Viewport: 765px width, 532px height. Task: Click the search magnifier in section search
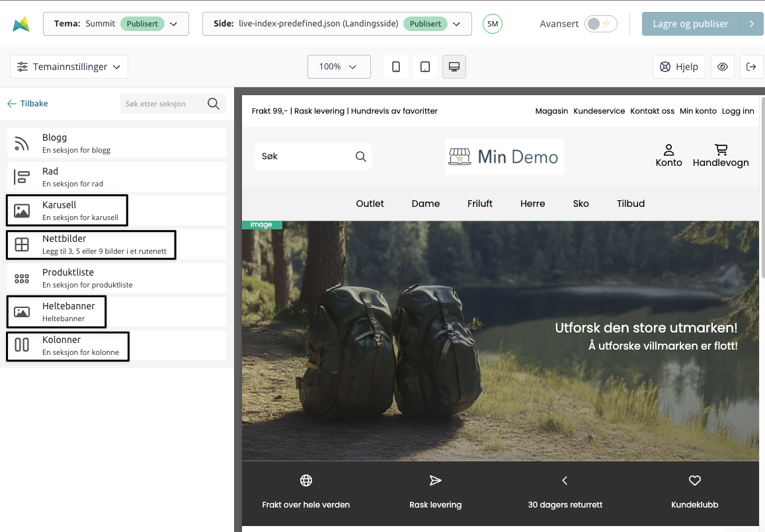[x=214, y=104]
